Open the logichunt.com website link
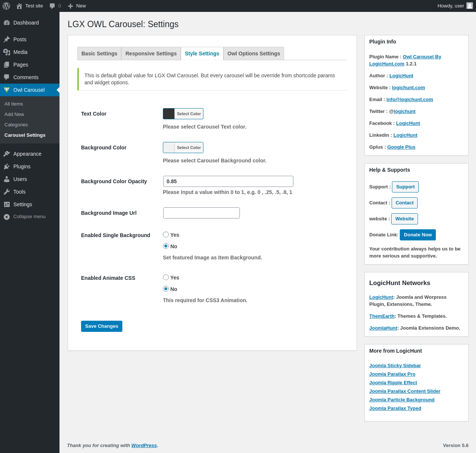The width and height of the screenshot is (476, 453). tap(408, 88)
